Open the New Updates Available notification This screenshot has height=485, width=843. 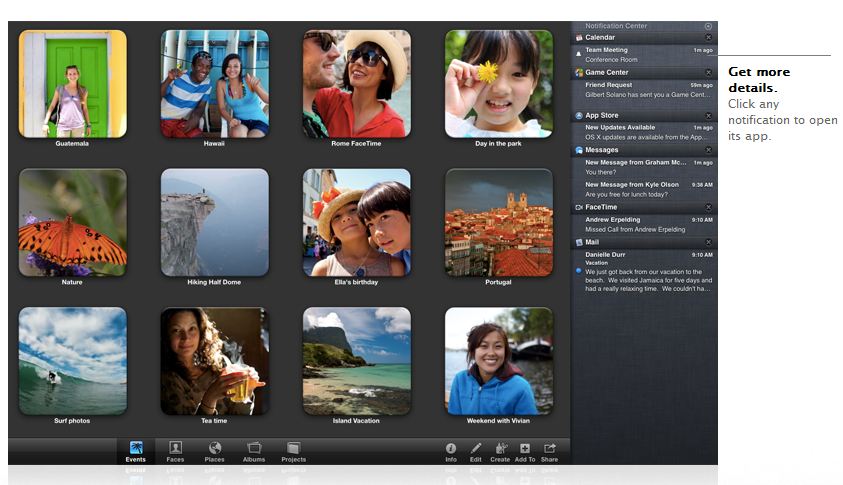point(644,132)
